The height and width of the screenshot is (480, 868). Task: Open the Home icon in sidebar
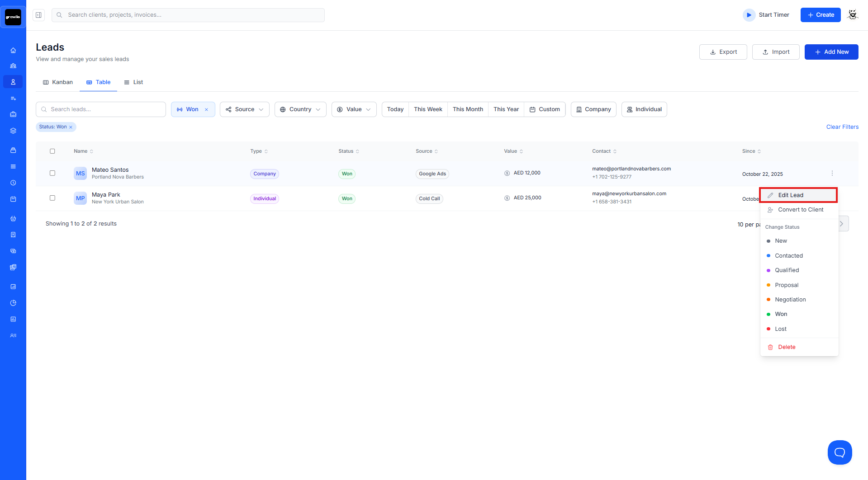(x=13, y=50)
